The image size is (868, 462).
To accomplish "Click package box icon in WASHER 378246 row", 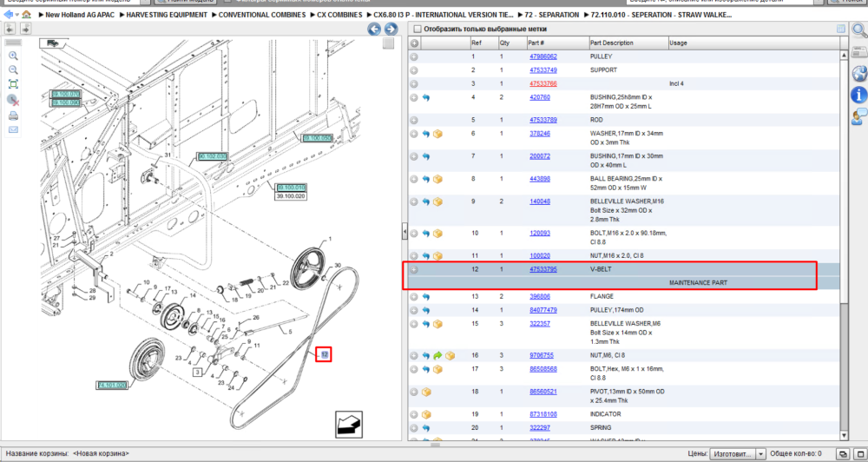I will 437,134.
